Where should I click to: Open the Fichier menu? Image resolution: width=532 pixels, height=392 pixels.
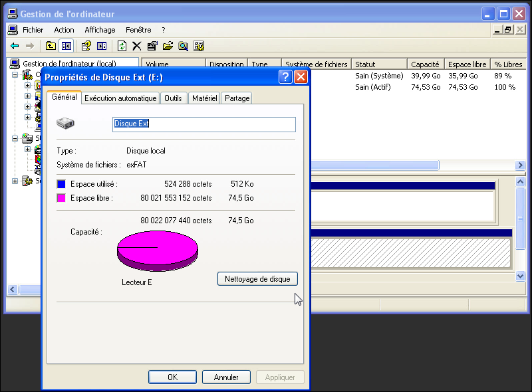click(33, 30)
